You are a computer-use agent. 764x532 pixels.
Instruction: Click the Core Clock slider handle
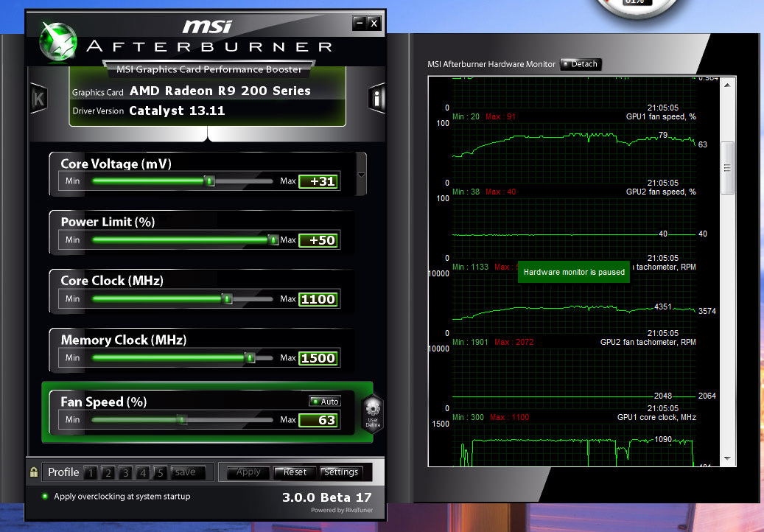pos(227,298)
